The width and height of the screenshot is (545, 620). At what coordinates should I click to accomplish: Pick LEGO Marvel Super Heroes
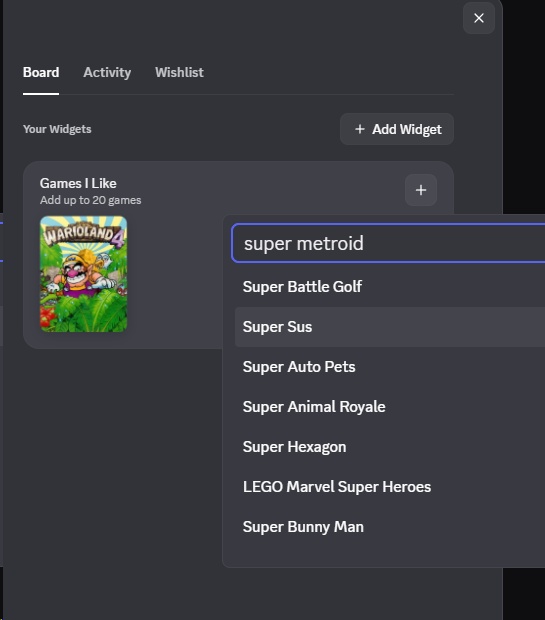(x=390, y=487)
